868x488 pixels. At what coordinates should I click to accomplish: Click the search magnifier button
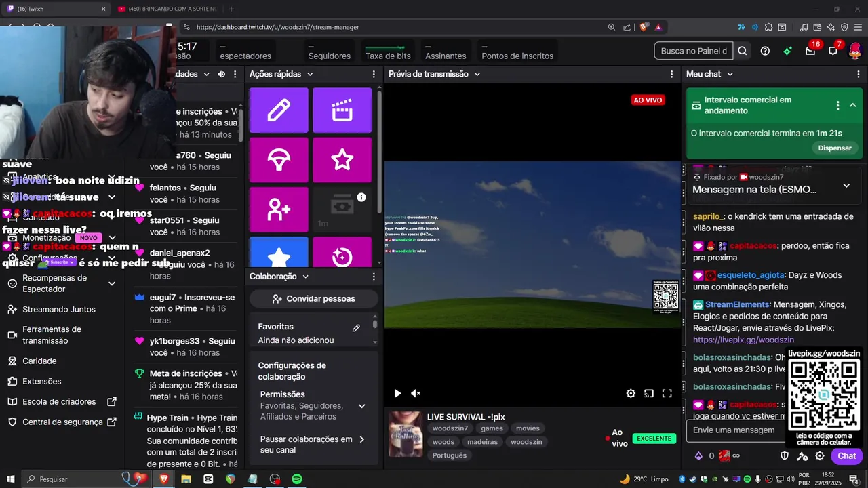(743, 51)
